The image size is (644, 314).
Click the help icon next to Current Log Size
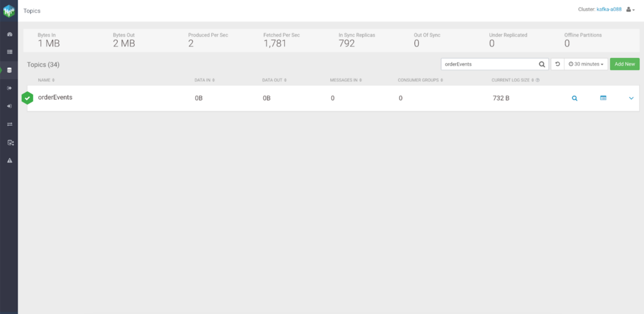[538, 80]
